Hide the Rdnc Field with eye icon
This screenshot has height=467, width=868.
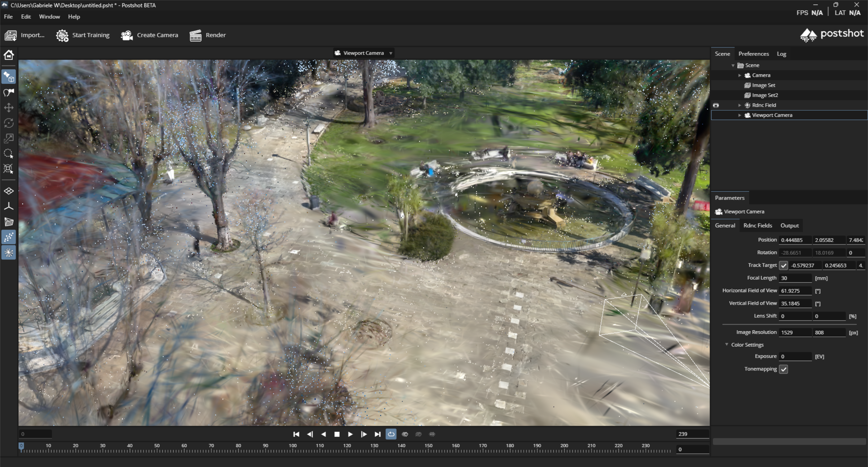[x=716, y=105]
